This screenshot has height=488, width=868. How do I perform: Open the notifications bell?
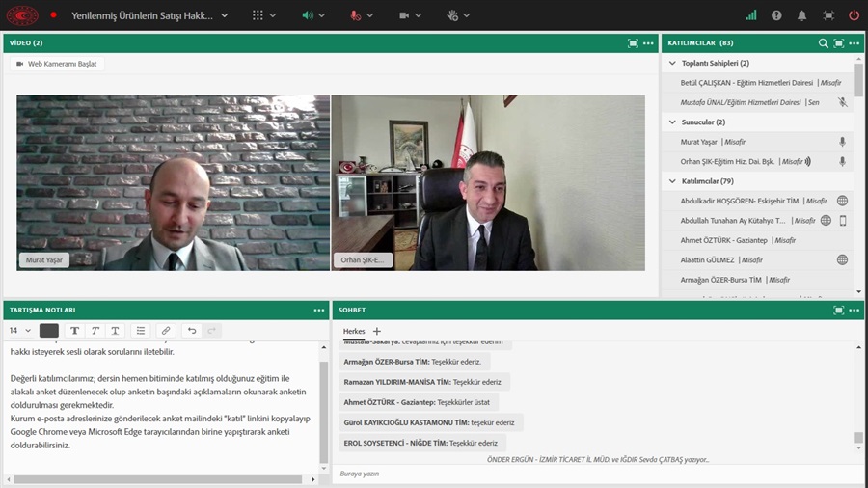click(x=802, y=15)
